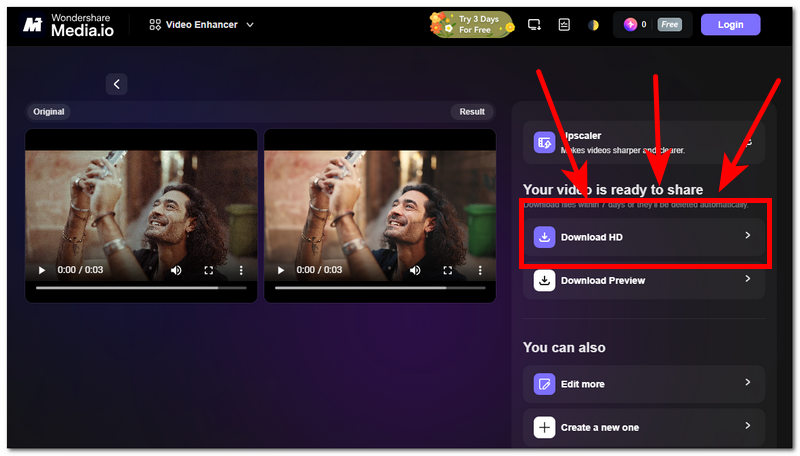Select the Result label tab
800x456 pixels.
point(472,112)
